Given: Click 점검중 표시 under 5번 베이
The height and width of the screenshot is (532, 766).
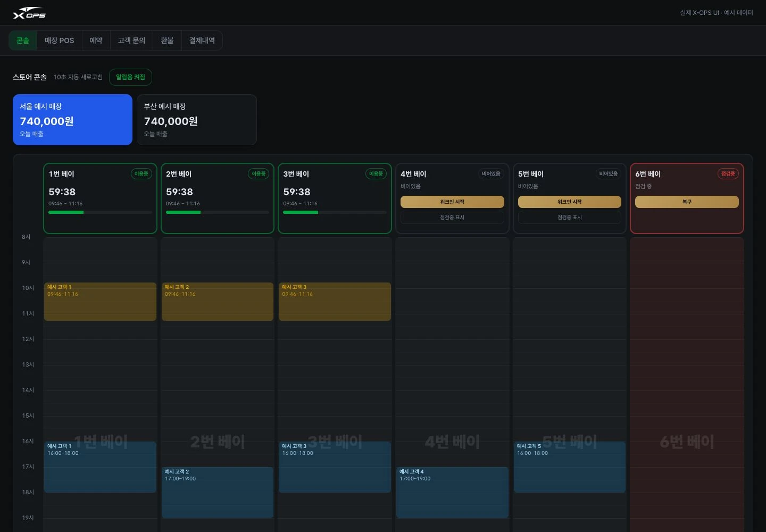Looking at the screenshot, I should click(570, 217).
